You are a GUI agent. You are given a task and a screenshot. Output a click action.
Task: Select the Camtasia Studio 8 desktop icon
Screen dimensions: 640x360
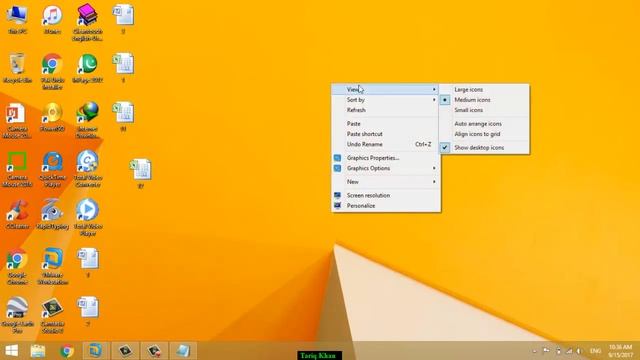pos(52,315)
